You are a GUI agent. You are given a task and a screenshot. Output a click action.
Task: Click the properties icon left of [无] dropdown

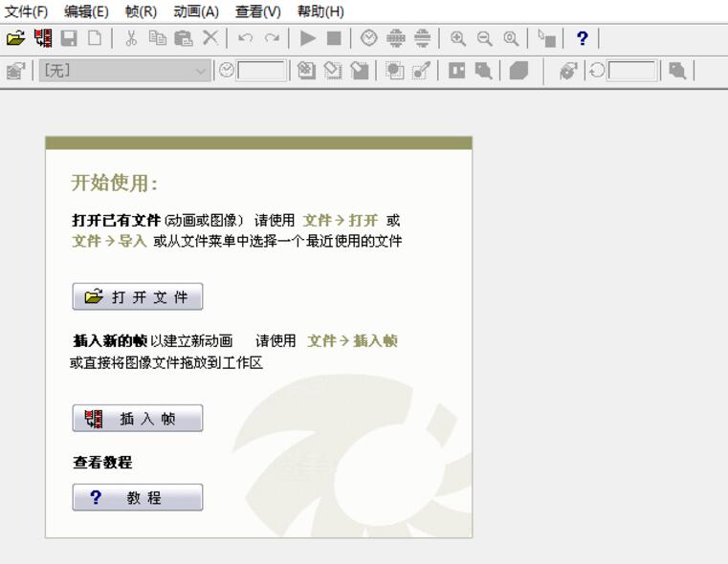(16, 71)
